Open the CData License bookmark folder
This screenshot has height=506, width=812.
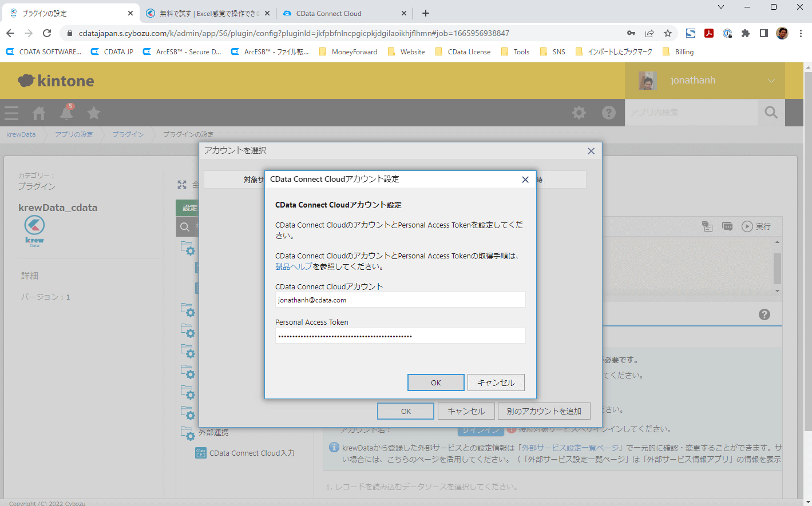(462, 51)
